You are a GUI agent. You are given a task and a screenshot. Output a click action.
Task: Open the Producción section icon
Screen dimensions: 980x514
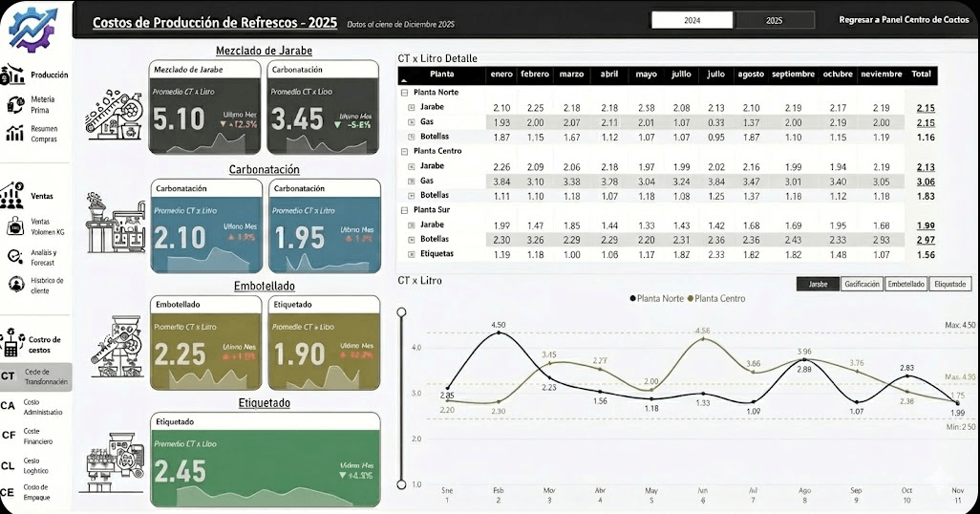[x=12, y=75]
